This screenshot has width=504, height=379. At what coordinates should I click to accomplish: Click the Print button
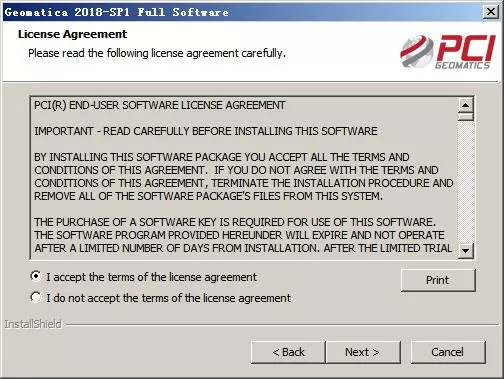coord(438,280)
